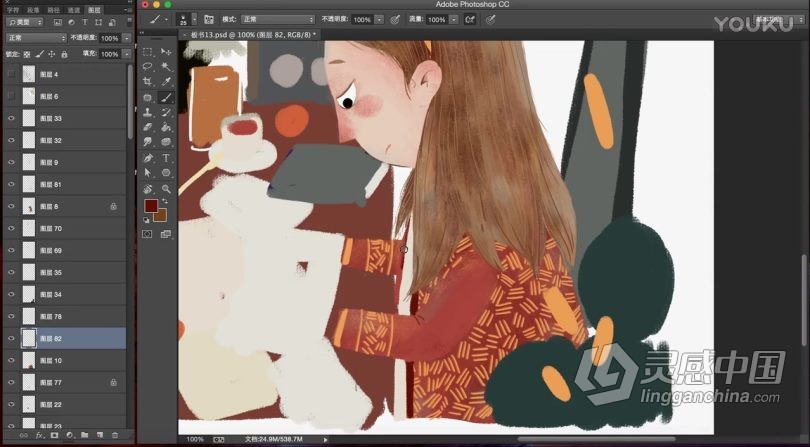
Task: Show hidden layer 4
Action: [11, 74]
